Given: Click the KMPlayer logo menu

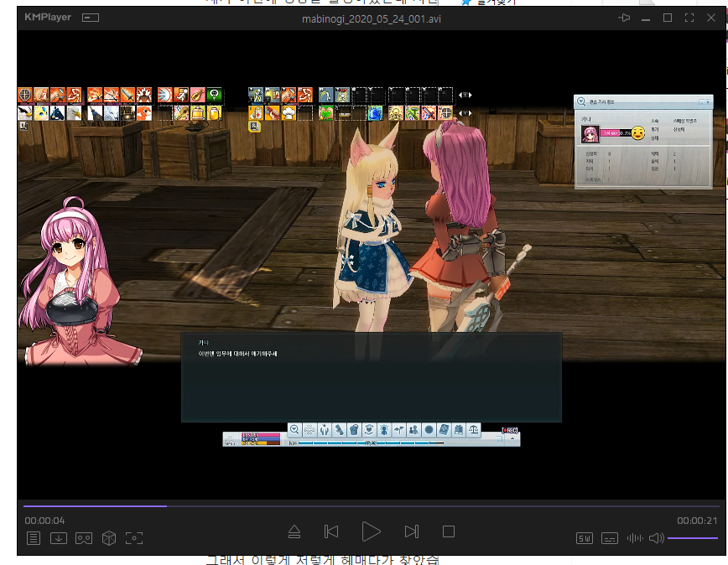Looking at the screenshot, I should (48, 17).
